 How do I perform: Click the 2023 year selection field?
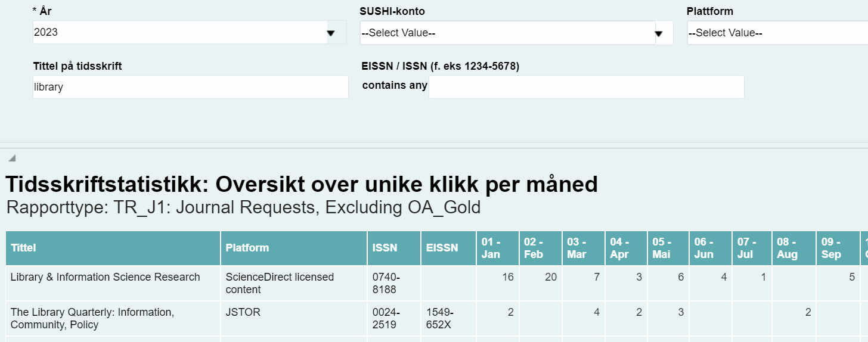coord(178,33)
